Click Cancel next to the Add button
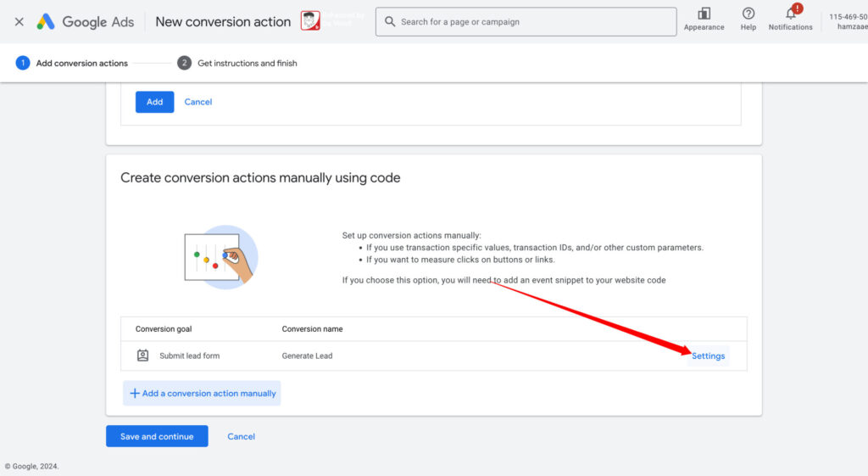This screenshot has width=868, height=476. [x=198, y=102]
